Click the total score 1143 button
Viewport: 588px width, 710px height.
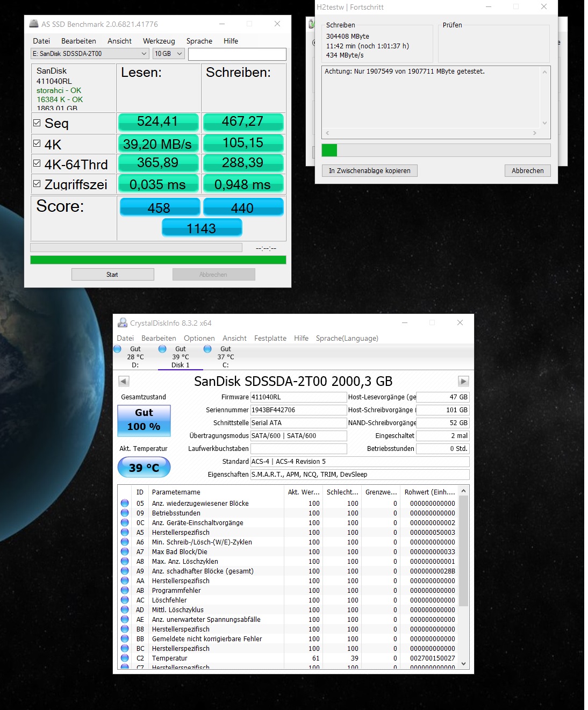tap(202, 228)
